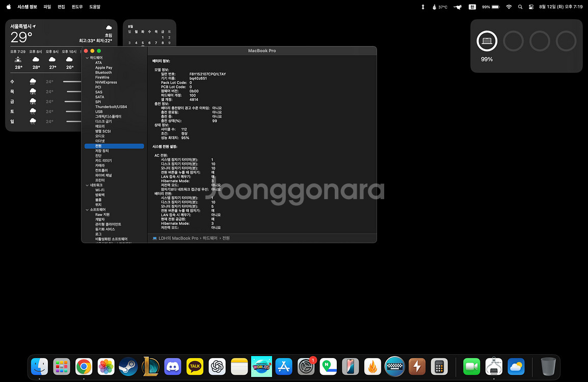Launch FaceTime from the Dock
Screen dimensions: 588x382
[472, 366]
